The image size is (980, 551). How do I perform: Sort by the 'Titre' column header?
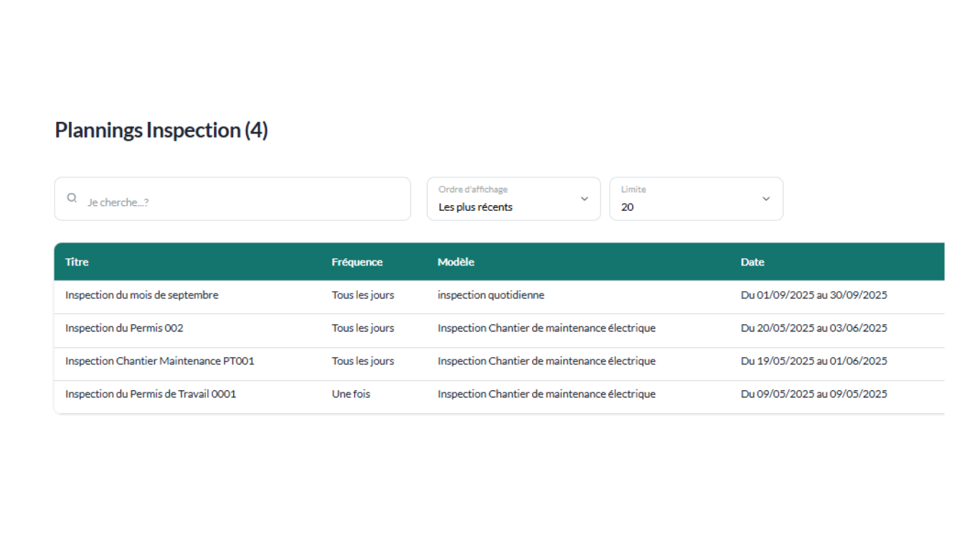pos(77,262)
